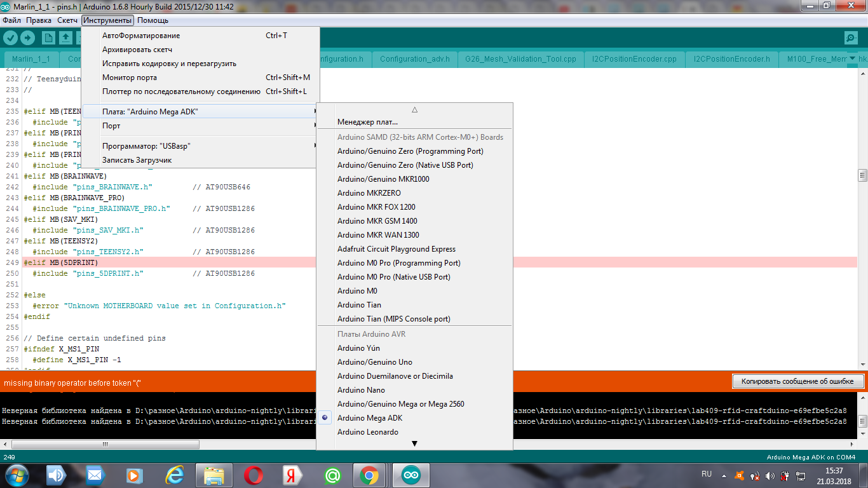
Task: Select the checked Arduino Mega ADK board
Action: click(414, 418)
